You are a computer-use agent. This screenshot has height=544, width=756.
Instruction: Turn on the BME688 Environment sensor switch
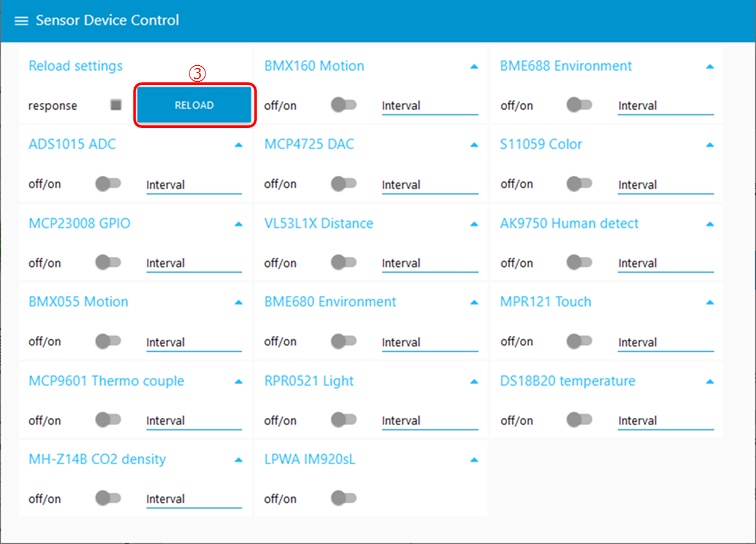coord(579,105)
